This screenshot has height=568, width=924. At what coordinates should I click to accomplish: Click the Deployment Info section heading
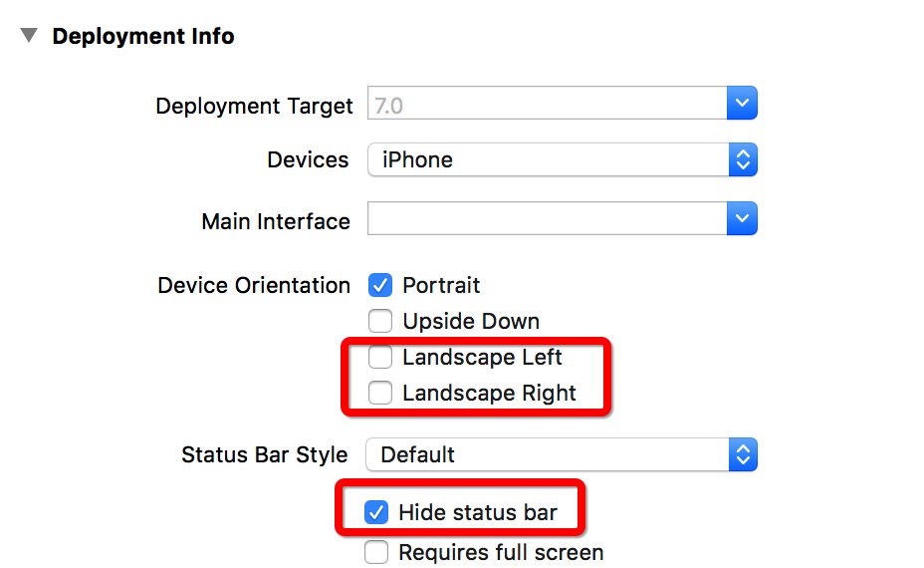click(x=142, y=37)
